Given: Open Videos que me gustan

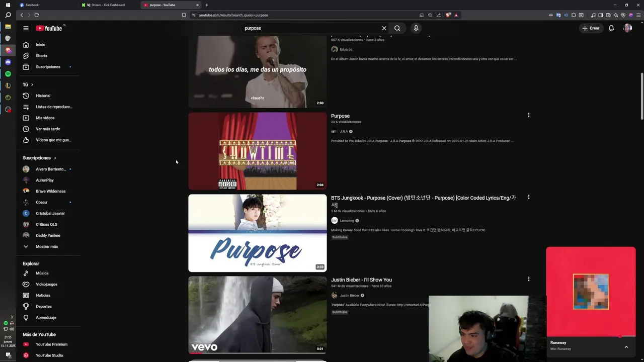Looking at the screenshot, I should point(53,140).
